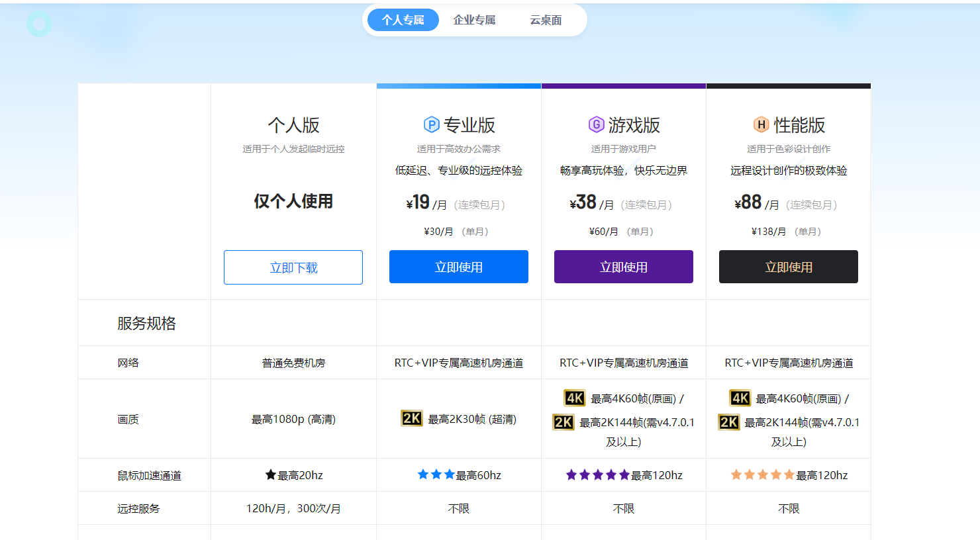The image size is (980, 540).
Task: Click the blue 立即使用 button for 专业版
Action: [x=459, y=267]
